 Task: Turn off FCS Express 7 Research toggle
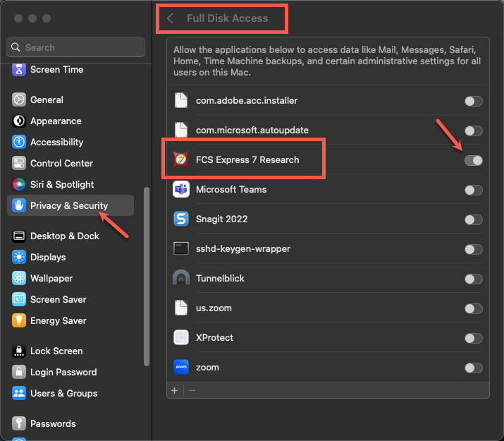point(474,160)
